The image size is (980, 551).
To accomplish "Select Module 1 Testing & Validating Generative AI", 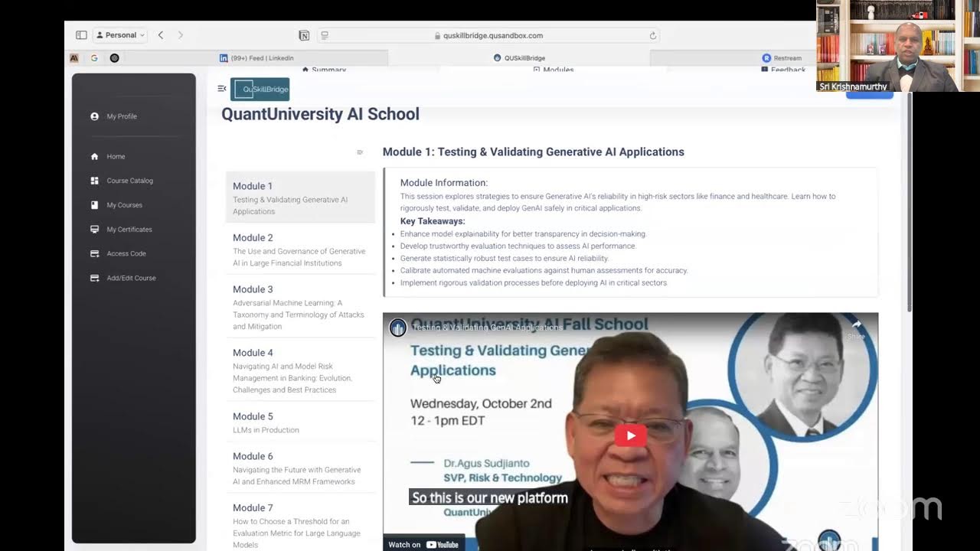I will point(300,197).
